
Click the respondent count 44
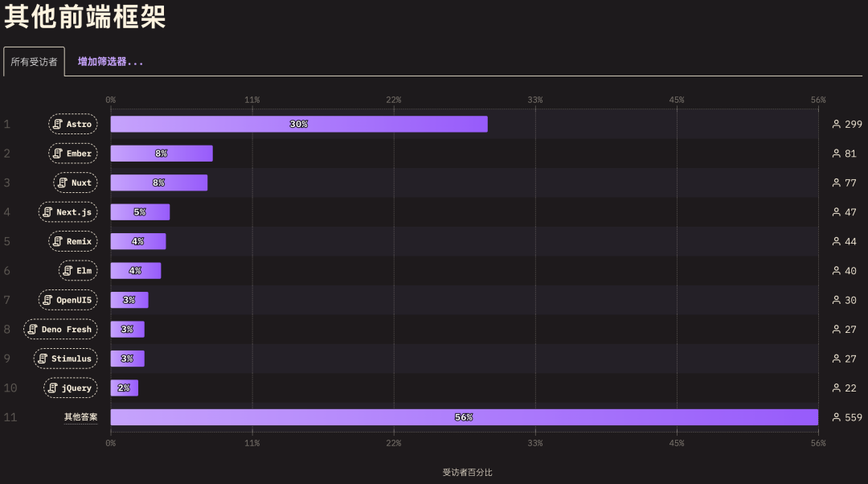[x=851, y=241]
